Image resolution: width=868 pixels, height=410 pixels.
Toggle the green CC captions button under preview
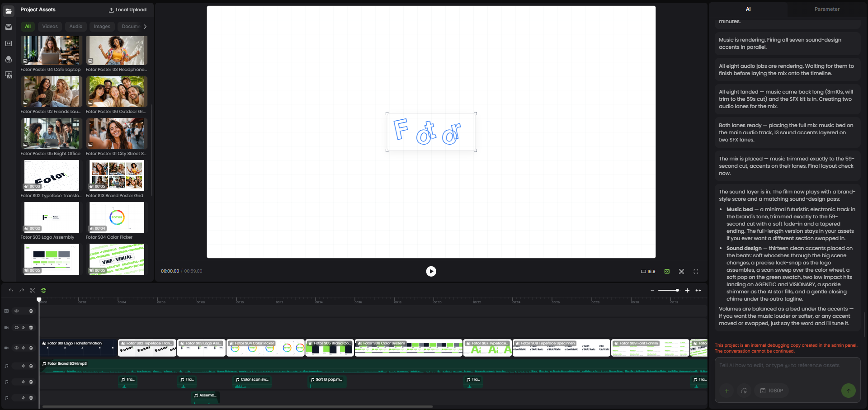click(x=667, y=271)
